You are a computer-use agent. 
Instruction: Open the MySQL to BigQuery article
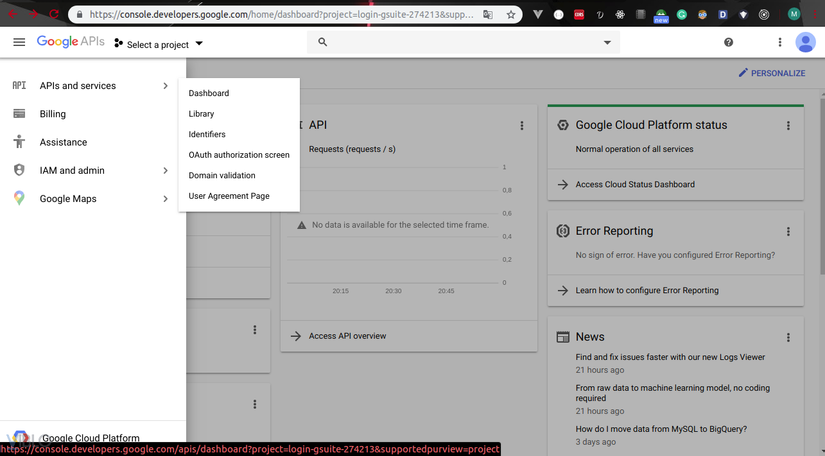(661, 429)
